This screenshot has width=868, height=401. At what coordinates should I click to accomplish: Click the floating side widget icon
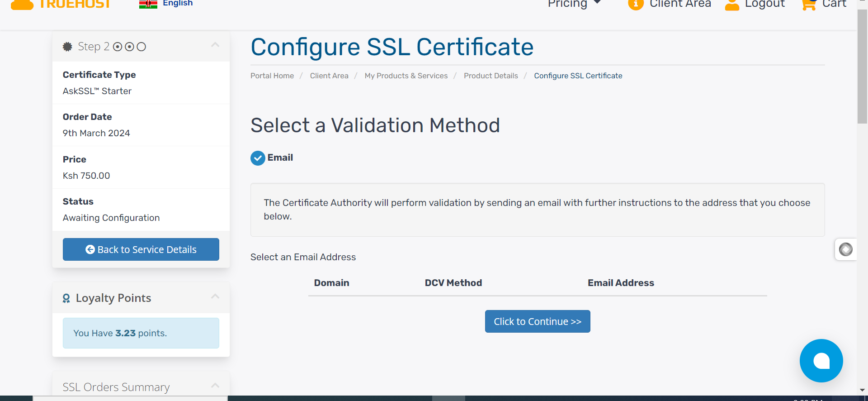coord(845,249)
